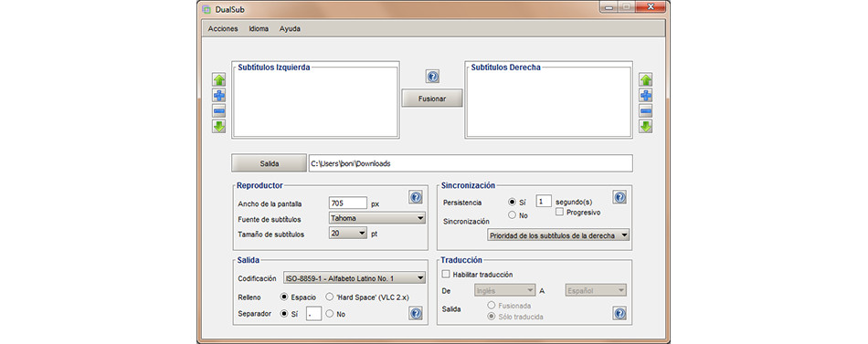The height and width of the screenshot is (344, 868).
Task: Open the subtitle priority sync dropdown
Action: click(558, 235)
